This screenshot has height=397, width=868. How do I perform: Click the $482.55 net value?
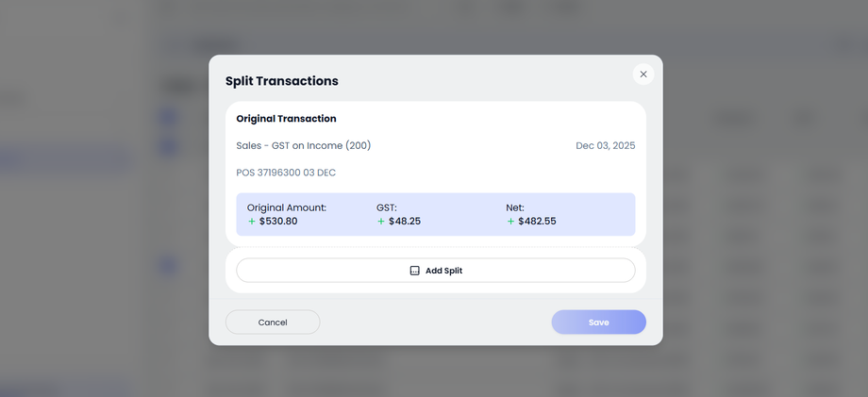coord(537,222)
